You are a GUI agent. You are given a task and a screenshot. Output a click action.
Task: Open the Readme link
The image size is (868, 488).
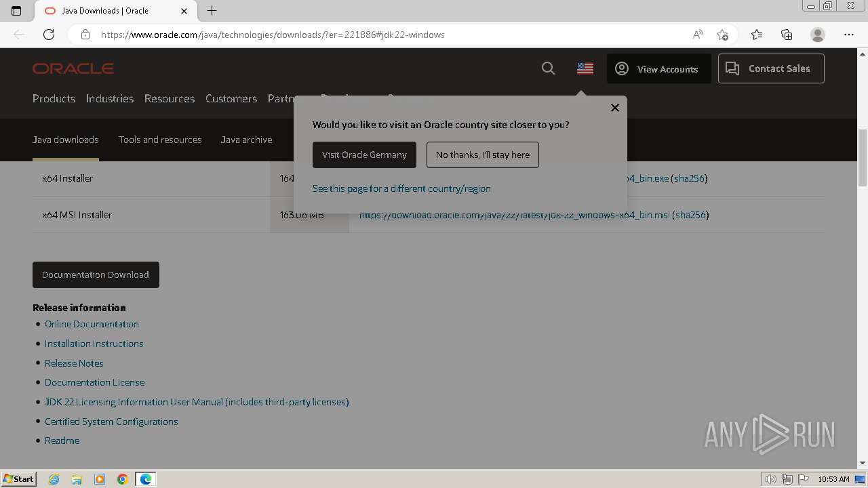pyautogui.click(x=62, y=441)
